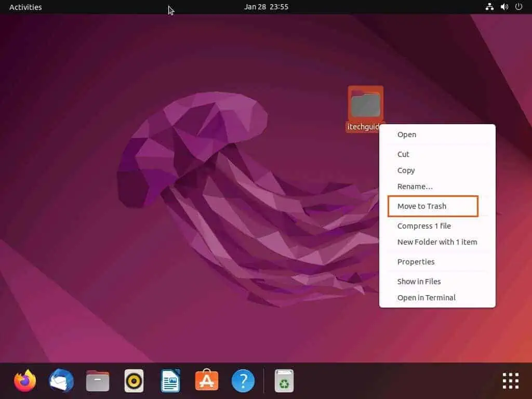The width and height of the screenshot is (532, 399).
Task: Open the Help application
Action: tap(243, 380)
